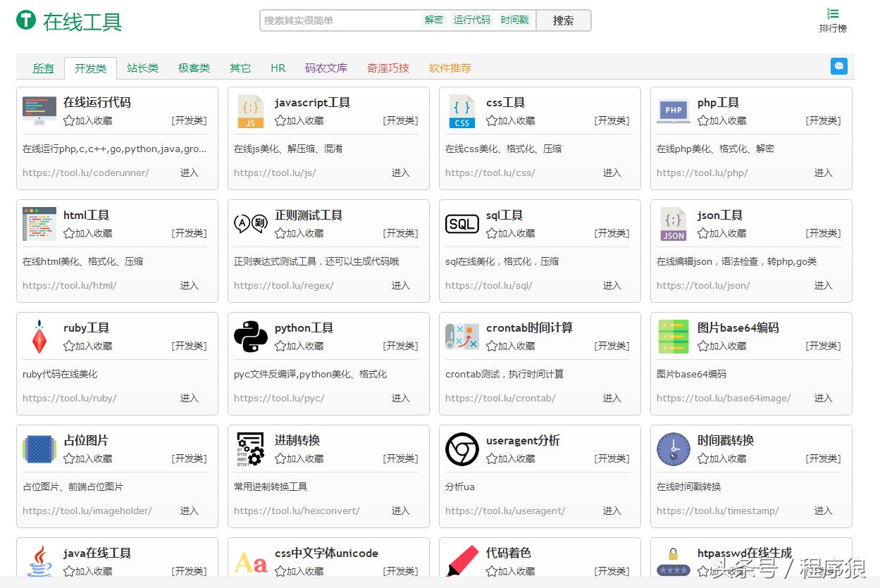Switch to the 站长类 tab
Viewport: 880px width, 588px height.
coord(142,68)
